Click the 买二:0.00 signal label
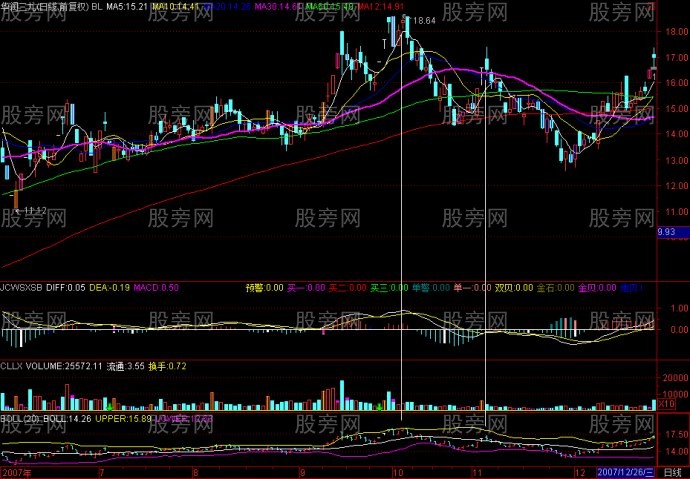This screenshot has height=479, width=690. 348,288
